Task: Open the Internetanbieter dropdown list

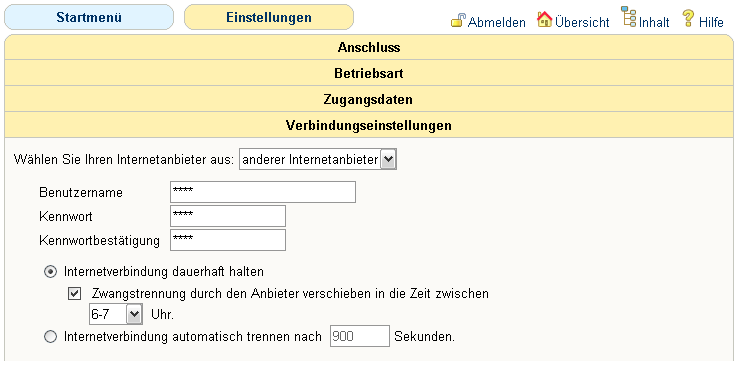Action: click(318, 160)
